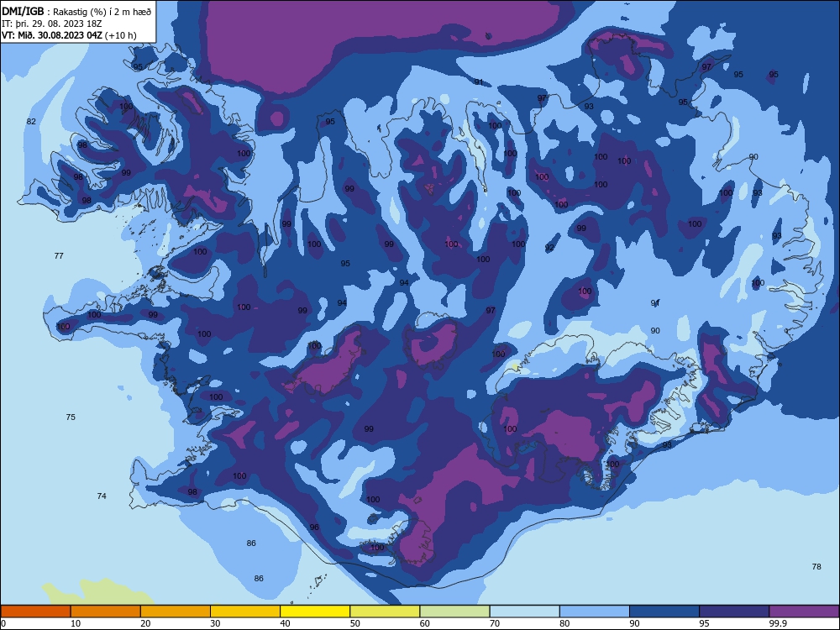Select the 30–40 golden legend swatch

click(245, 612)
